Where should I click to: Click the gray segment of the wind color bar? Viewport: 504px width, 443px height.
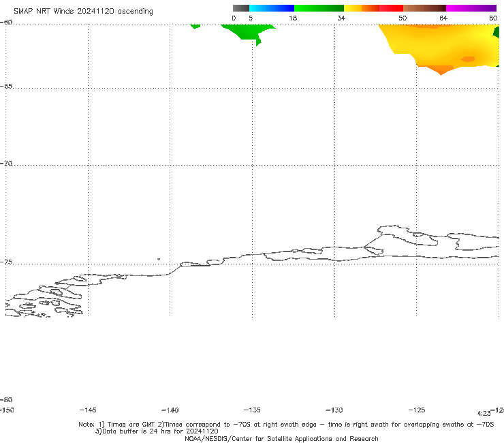tap(241, 8)
